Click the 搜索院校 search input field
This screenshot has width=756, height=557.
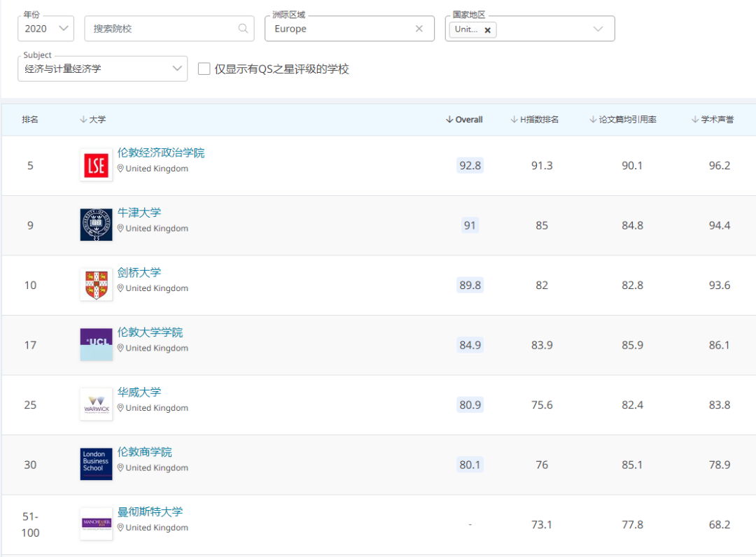(x=161, y=29)
